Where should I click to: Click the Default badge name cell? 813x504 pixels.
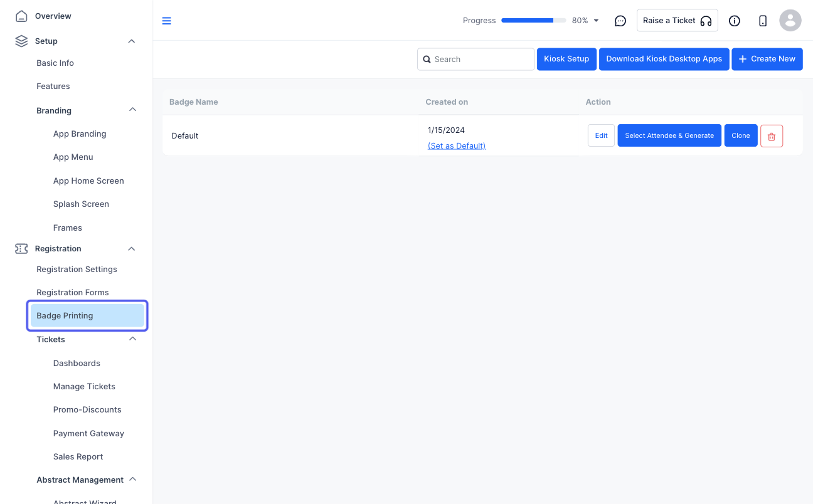[185, 136]
